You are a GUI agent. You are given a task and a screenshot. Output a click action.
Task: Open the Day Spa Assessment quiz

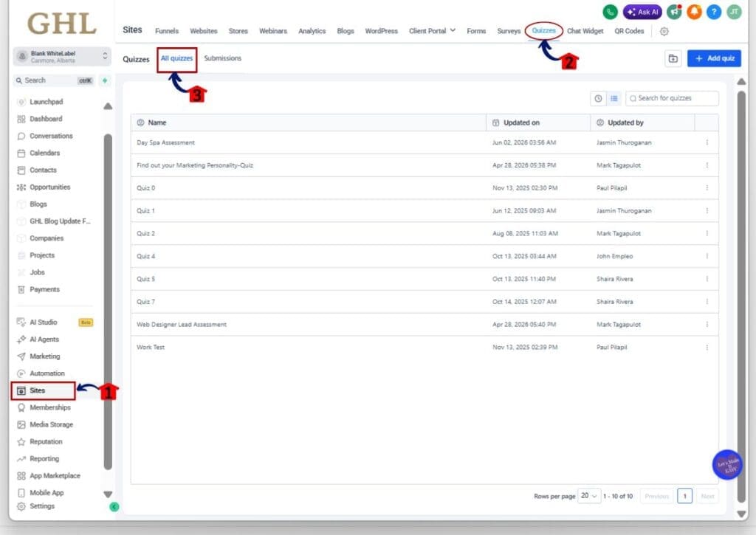[x=166, y=142]
